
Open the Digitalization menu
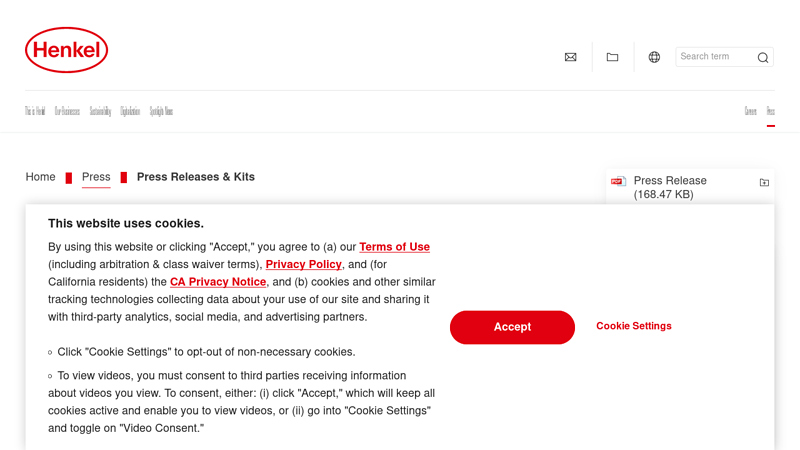[x=130, y=111]
